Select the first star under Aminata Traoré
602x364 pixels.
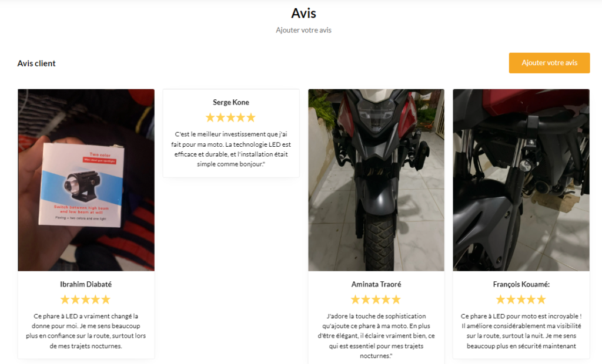click(356, 299)
